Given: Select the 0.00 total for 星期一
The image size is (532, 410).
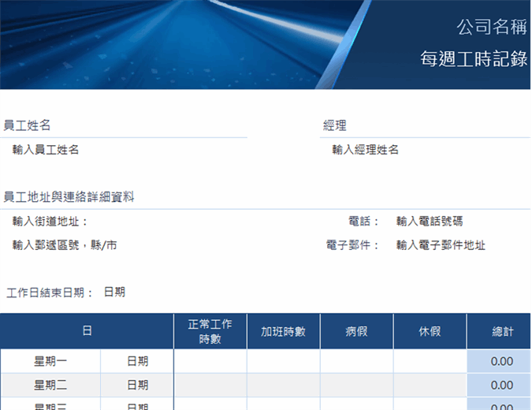Looking at the screenshot, I should click(x=501, y=361).
